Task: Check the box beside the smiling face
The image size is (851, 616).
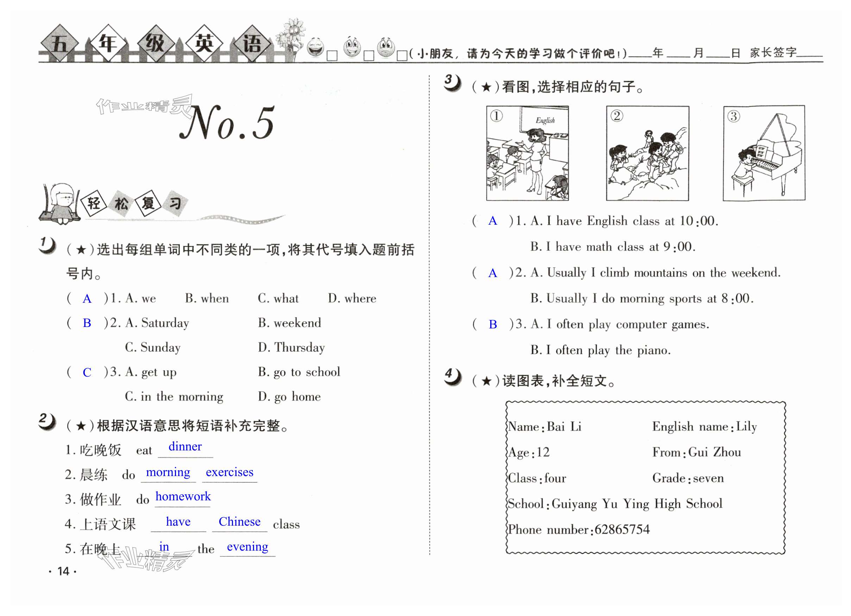Action: [x=369, y=56]
